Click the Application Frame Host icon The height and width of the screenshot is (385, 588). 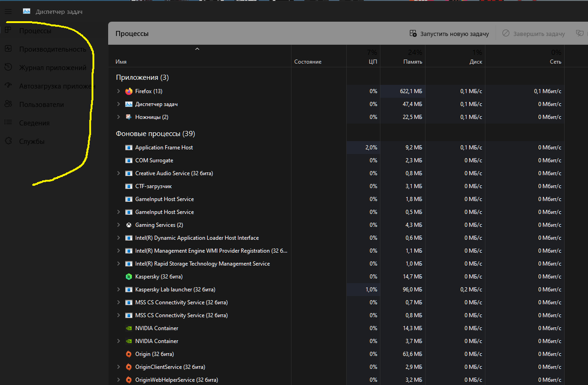tap(128, 147)
